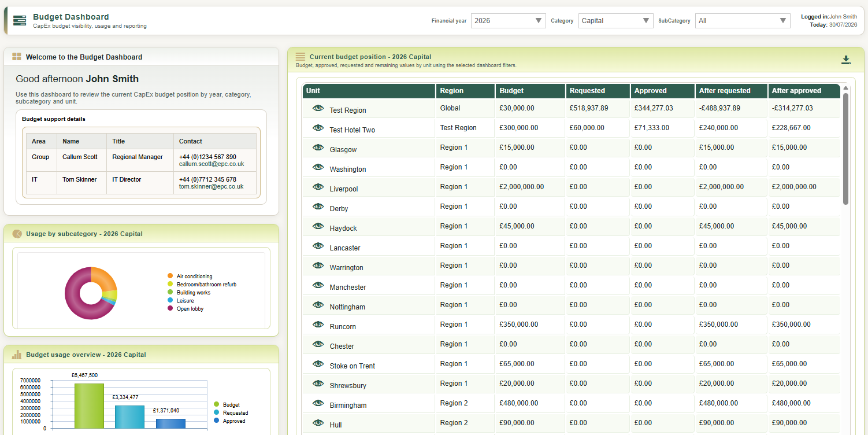Screen dimensions: 868x435
Task: Open the Category dropdown showing Capital
Action: [616, 21]
